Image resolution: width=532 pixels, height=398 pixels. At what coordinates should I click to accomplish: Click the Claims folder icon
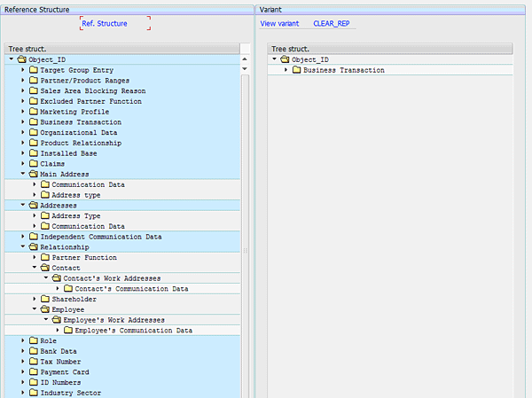(34, 164)
